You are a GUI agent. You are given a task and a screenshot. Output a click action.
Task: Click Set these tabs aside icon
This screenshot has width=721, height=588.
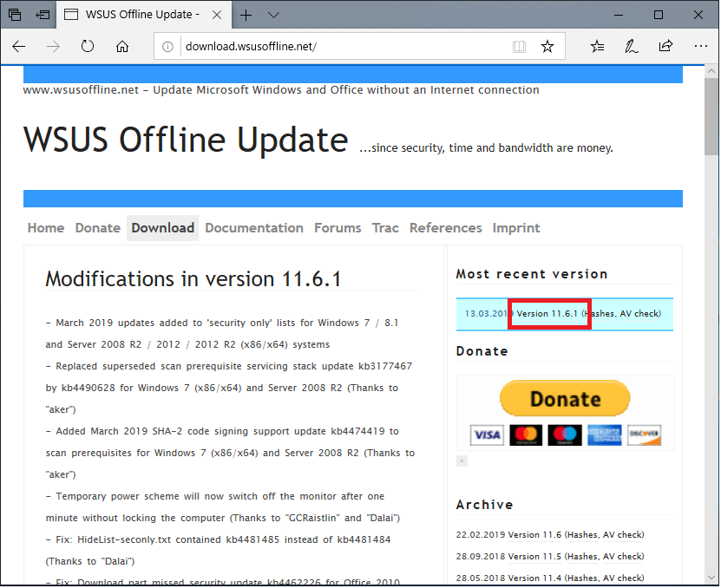[43, 15]
